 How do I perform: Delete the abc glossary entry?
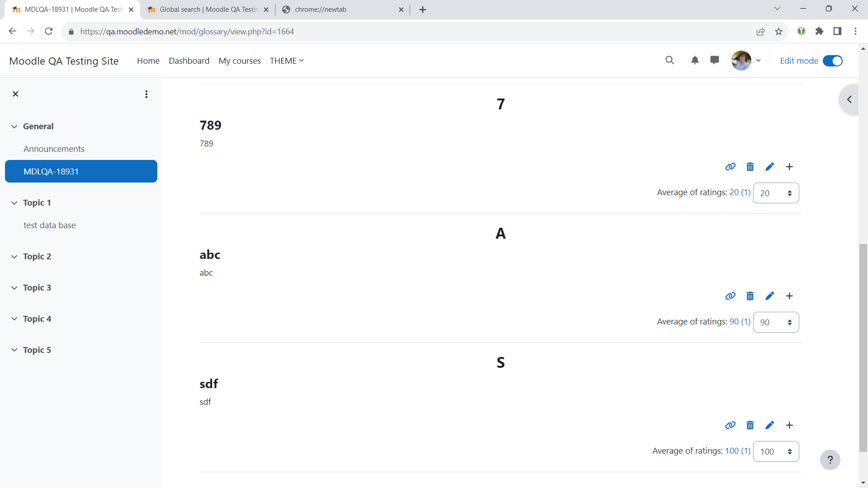[750, 296]
